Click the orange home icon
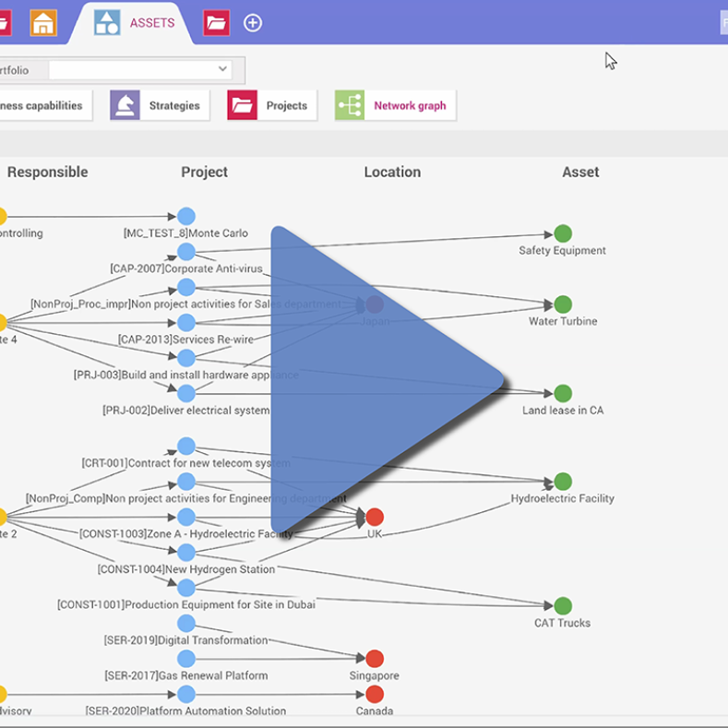Image resolution: width=728 pixels, height=728 pixels. point(43,22)
